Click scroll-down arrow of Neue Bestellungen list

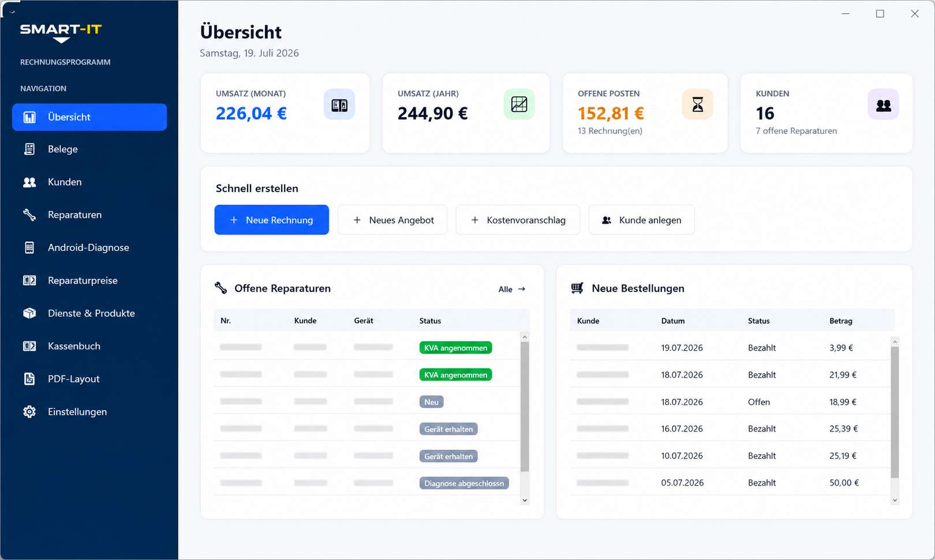tap(895, 501)
